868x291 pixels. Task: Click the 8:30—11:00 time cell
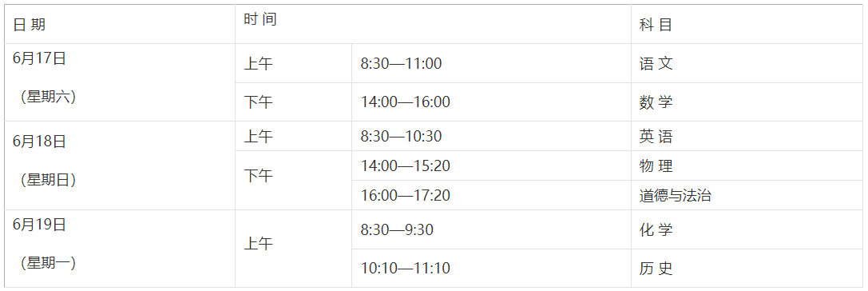(x=491, y=63)
